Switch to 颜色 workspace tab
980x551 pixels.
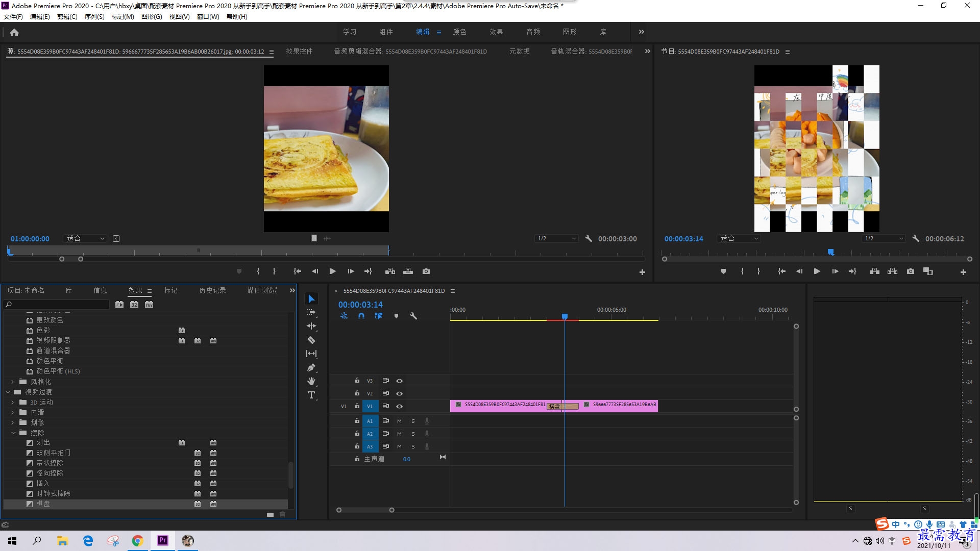[459, 32]
